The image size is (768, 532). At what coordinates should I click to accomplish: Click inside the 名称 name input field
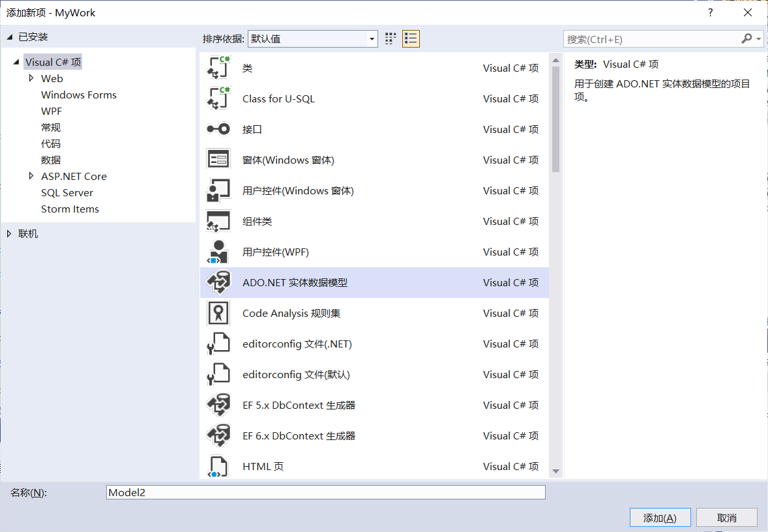click(x=326, y=492)
